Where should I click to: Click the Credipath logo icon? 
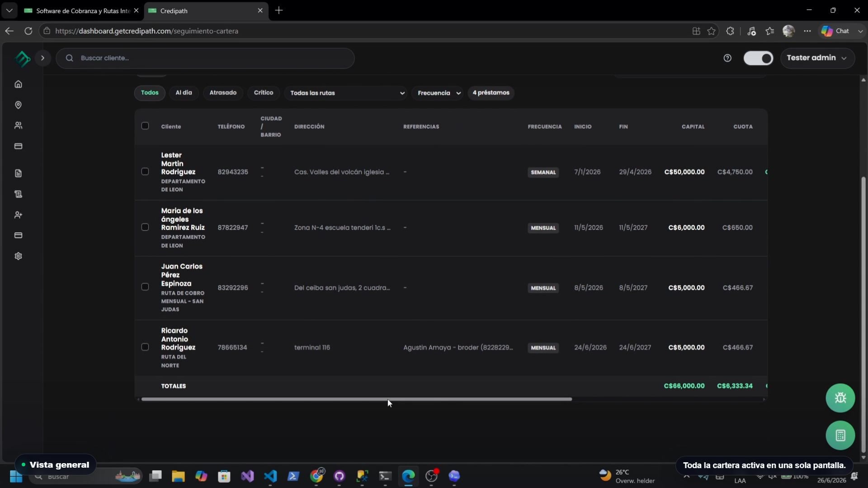22,58
